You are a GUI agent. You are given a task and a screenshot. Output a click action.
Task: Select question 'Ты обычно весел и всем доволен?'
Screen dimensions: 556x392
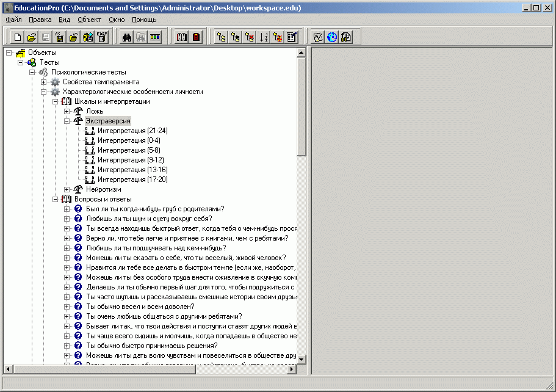pos(140,307)
